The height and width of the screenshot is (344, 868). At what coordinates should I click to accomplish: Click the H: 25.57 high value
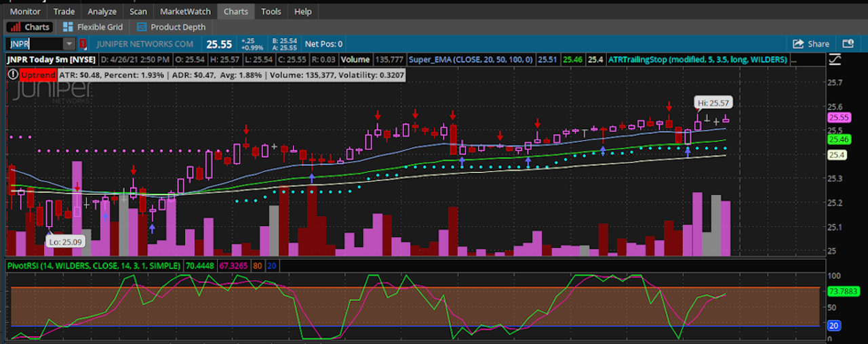coord(226,60)
